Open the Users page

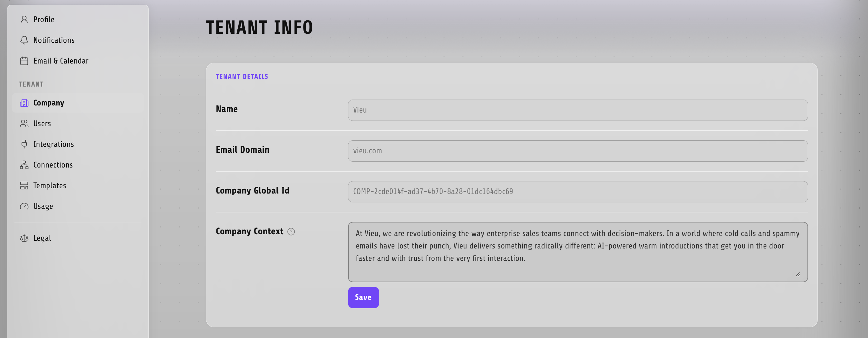pos(78,123)
